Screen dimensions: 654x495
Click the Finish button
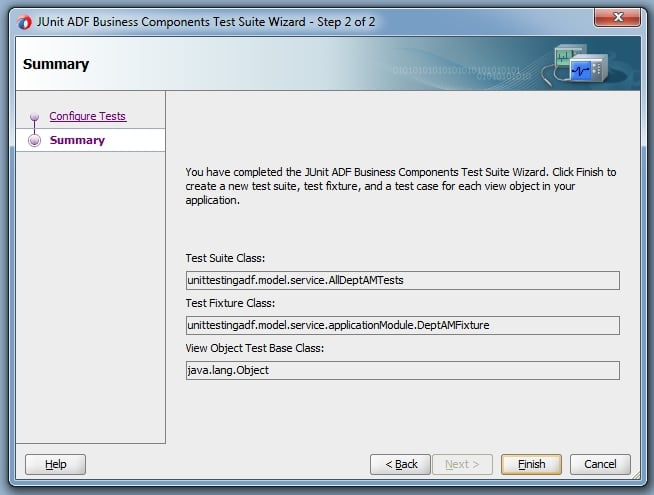(x=531, y=464)
